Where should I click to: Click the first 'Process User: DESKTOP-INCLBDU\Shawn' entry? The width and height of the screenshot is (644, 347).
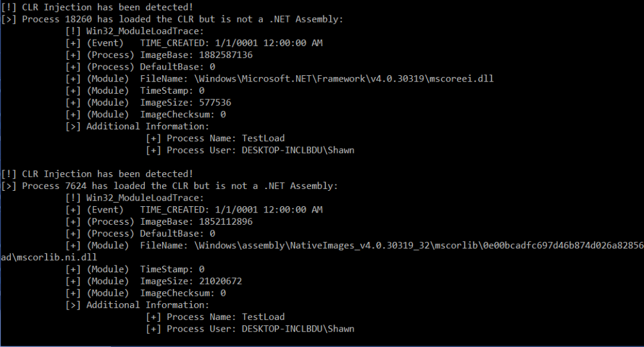[250, 150]
